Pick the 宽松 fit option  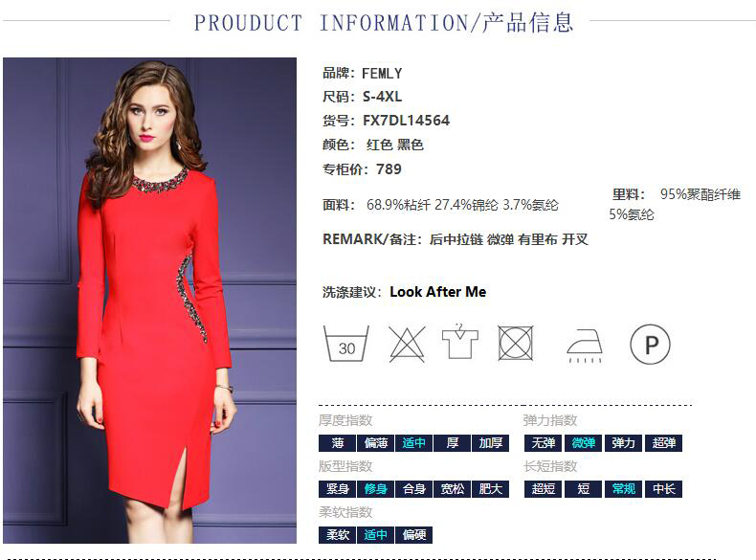click(x=452, y=489)
